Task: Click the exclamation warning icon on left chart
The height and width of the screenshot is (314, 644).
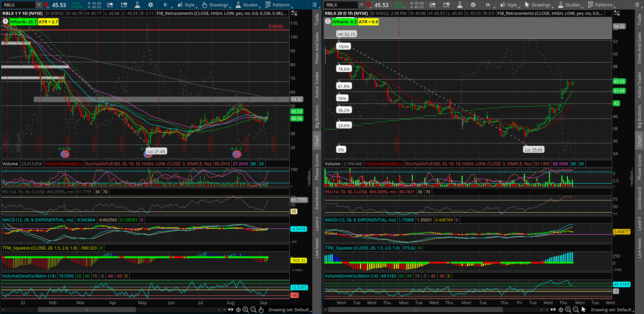Action: pos(5,21)
